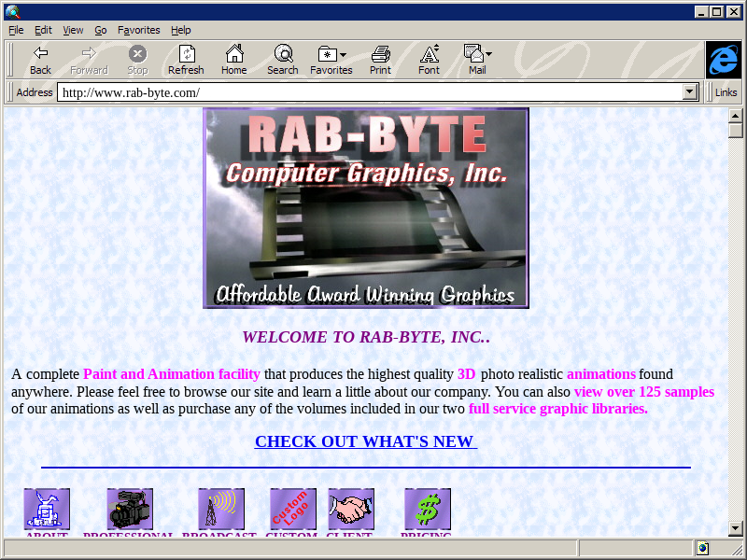The width and height of the screenshot is (747, 560).
Task: Select the broadcast tower icon
Action: tap(220, 509)
